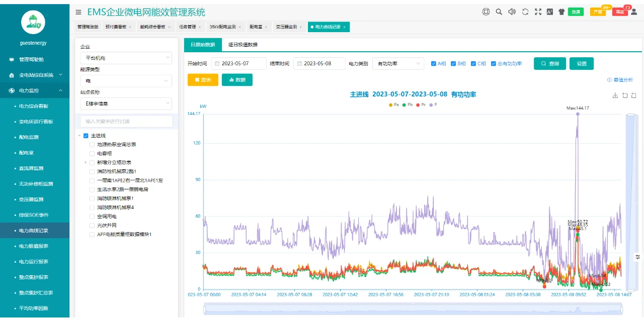Click the theme shirt icon in header
This screenshot has height=321, width=644.
pyautogui.click(x=561, y=11)
